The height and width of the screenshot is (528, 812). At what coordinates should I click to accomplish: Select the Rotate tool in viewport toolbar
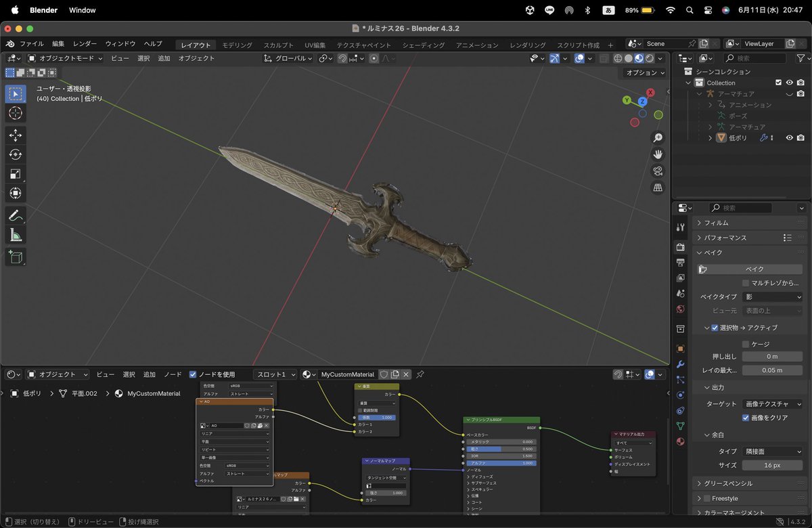click(16, 154)
